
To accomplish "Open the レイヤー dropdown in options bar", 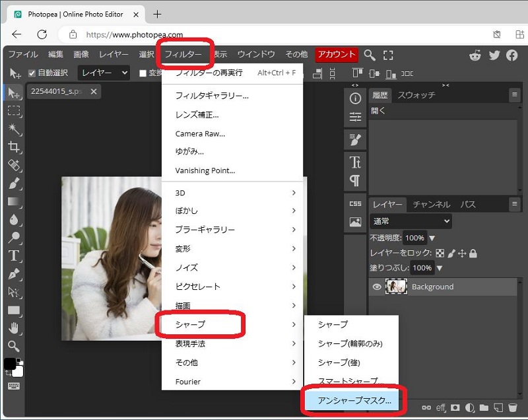I will coord(103,73).
